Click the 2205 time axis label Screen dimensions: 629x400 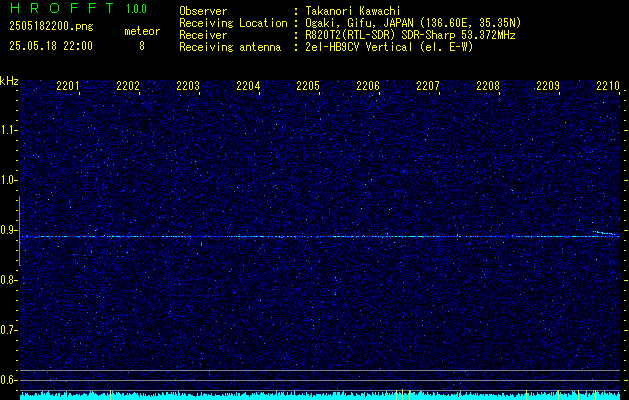[x=308, y=85]
